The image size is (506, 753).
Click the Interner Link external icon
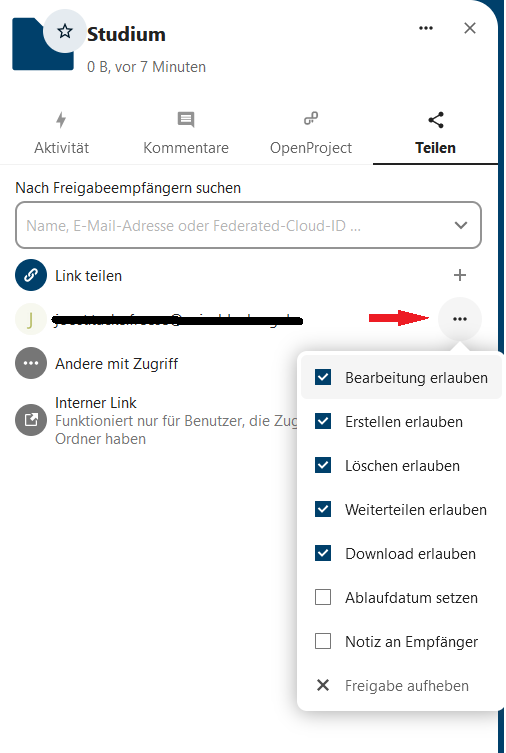(31, 420)
